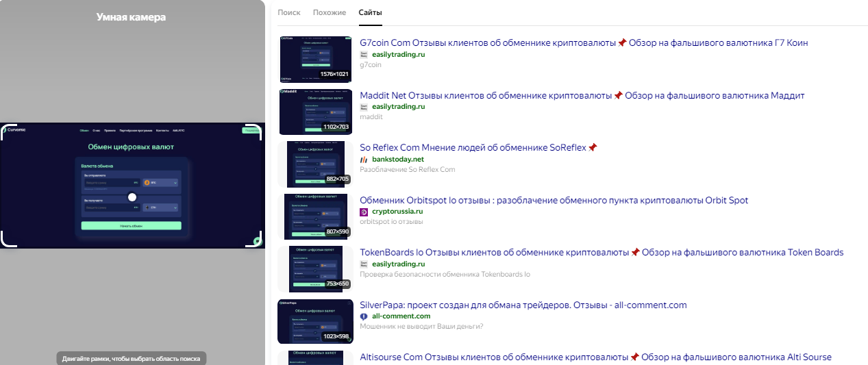The height and width of the screenshot is (365, 868).
Task: Click 'Разоблачение So Reflex Com' snippet
Action: tap(408, 169)
